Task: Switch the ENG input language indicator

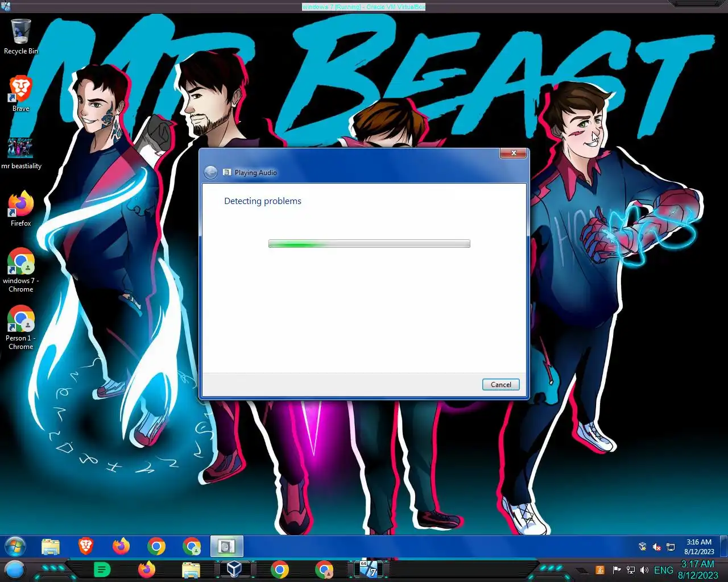Action: click(x=663, y=570)
